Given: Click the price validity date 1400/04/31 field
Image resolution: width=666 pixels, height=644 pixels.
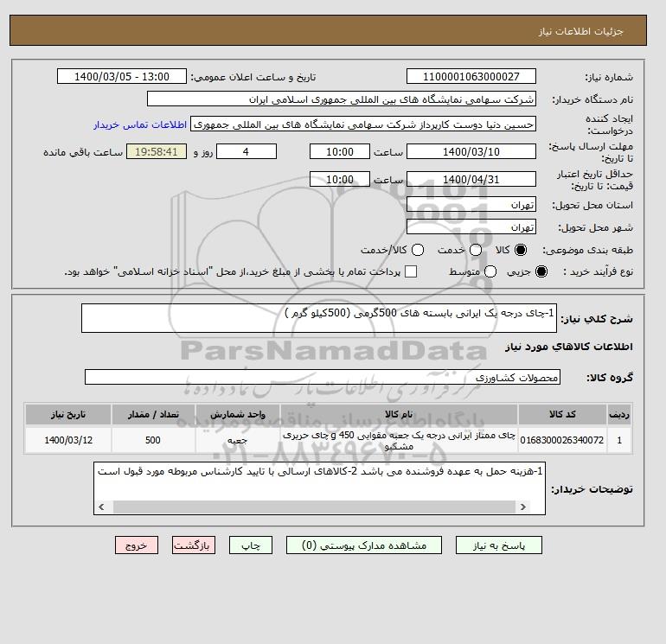Looking at the screenshot, I should coord(471,179).
